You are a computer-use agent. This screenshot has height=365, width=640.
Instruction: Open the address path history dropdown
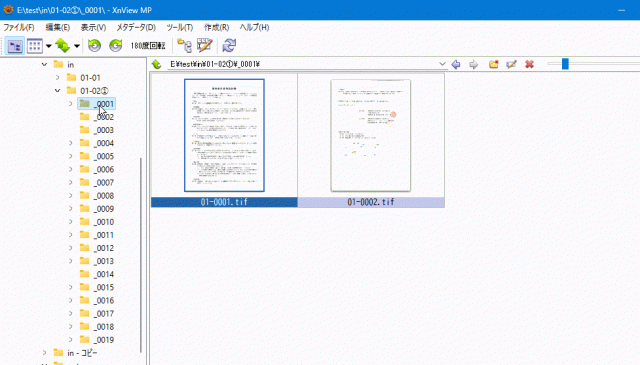click(442, 64)
